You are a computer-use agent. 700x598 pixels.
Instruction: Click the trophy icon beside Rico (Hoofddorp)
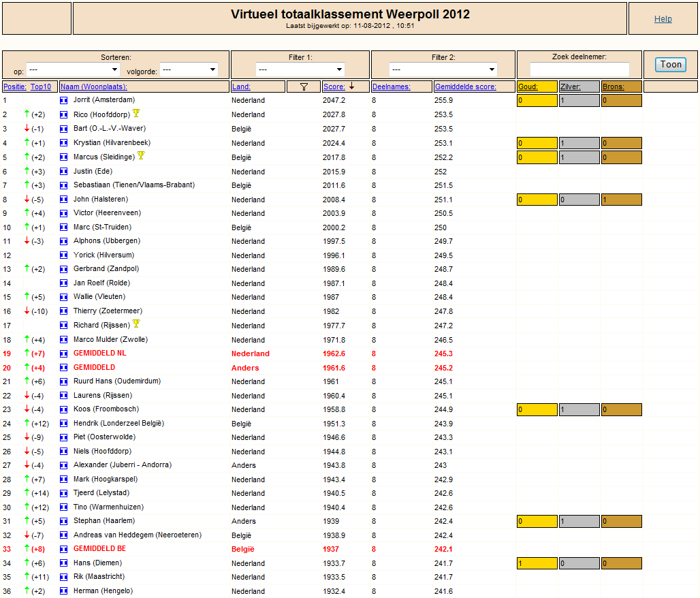136,113
